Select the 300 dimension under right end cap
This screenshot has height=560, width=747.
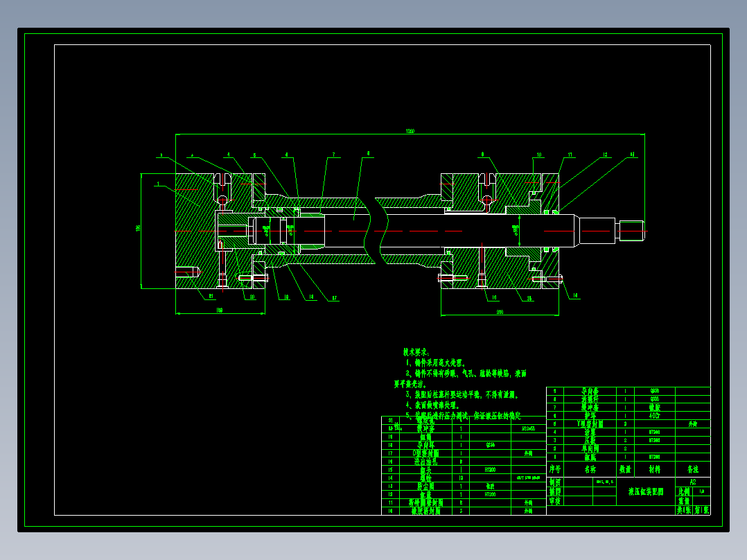click(500, 312)
